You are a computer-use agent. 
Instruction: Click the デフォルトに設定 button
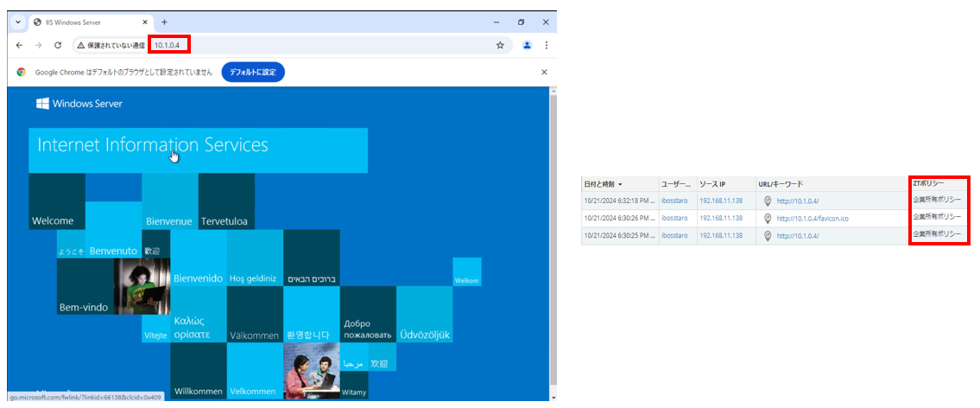pos(252,72)
